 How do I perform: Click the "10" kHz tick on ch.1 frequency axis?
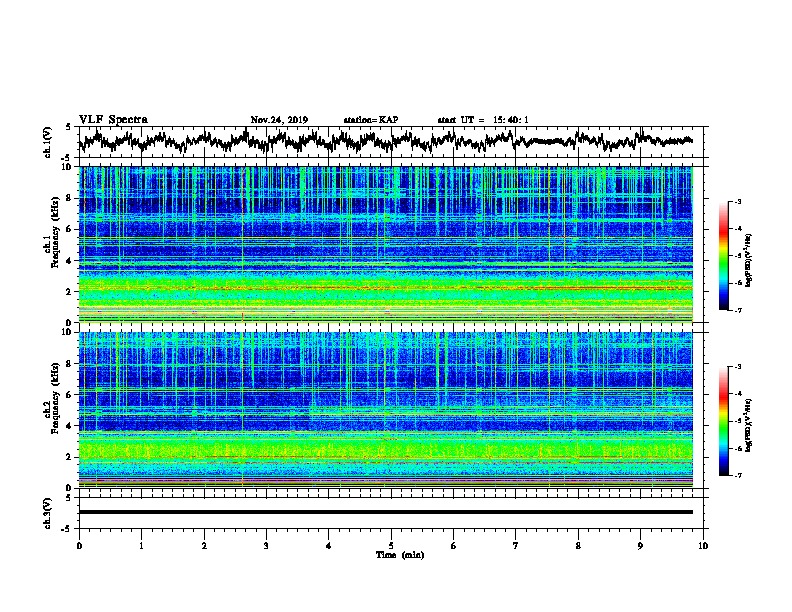coord(67,167)
